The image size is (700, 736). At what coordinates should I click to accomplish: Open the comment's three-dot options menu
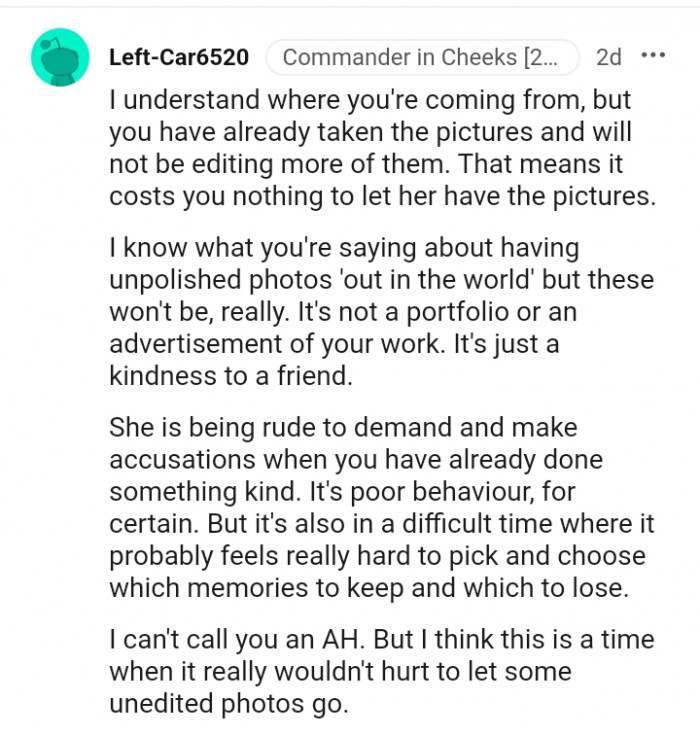pos(653,56)
